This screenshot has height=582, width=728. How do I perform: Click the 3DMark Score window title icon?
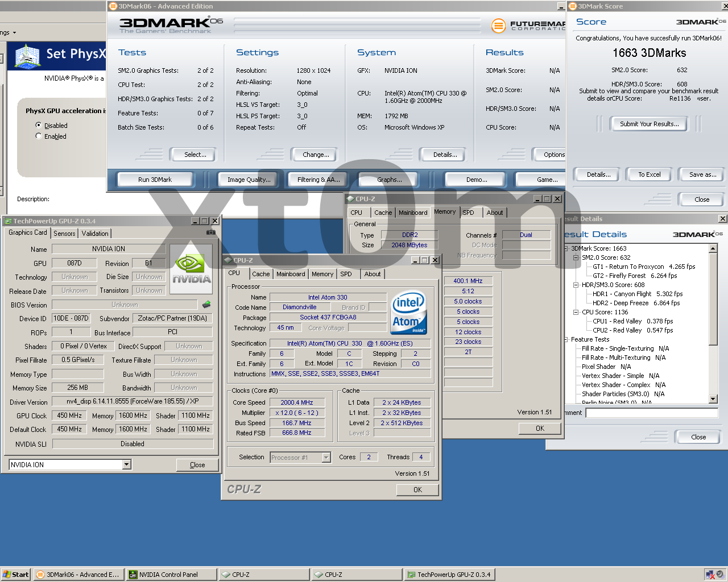(573, 6)
